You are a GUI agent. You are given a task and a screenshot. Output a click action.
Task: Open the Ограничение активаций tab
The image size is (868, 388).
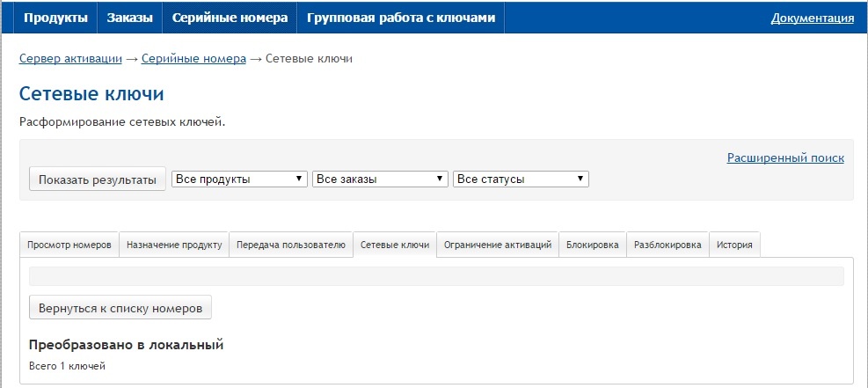(498, 245)
